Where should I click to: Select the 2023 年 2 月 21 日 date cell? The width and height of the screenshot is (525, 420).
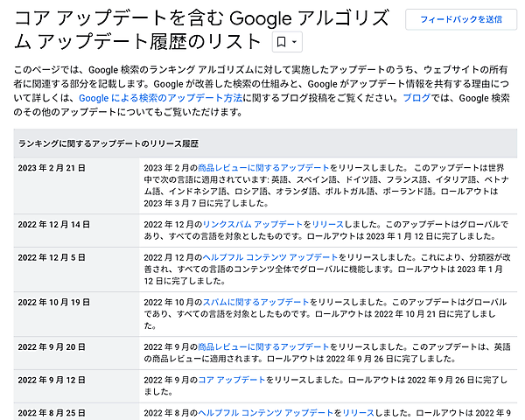pyautogui.click(x=52, y=168)
